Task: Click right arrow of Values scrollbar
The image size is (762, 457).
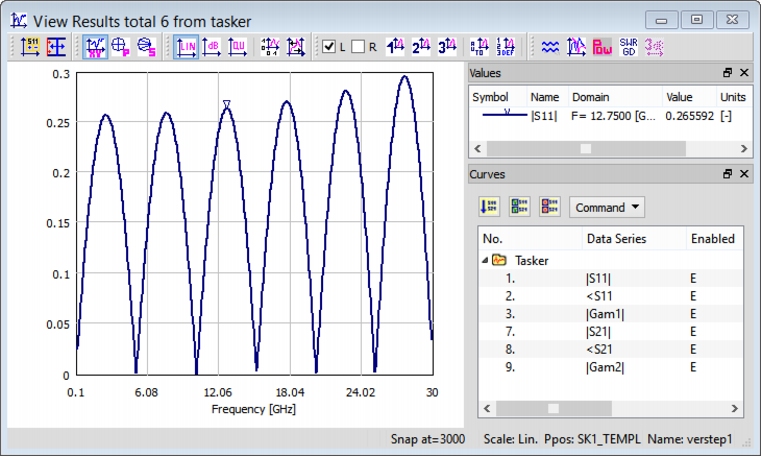Action: coord(744,148)
